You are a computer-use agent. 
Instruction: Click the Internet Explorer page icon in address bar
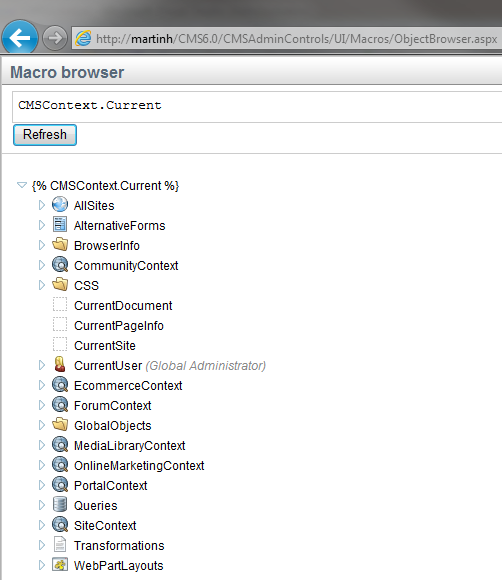(x=83, y=38)
